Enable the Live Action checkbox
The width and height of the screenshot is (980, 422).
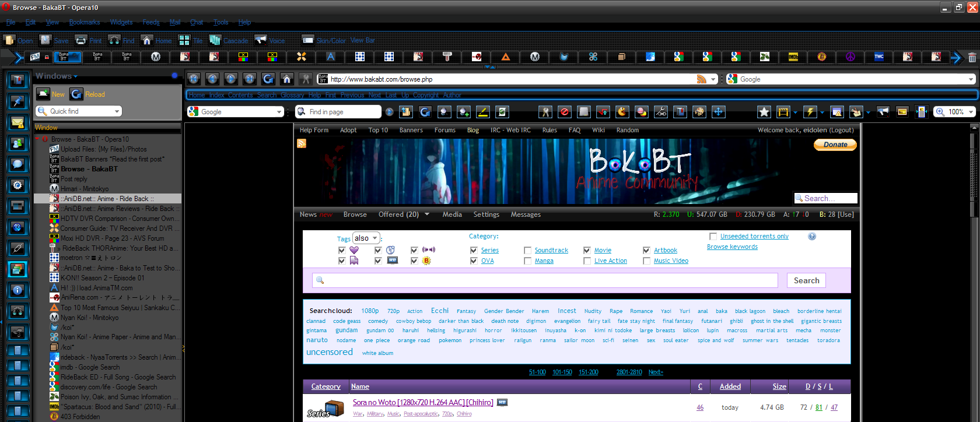(x=587, y=261)
